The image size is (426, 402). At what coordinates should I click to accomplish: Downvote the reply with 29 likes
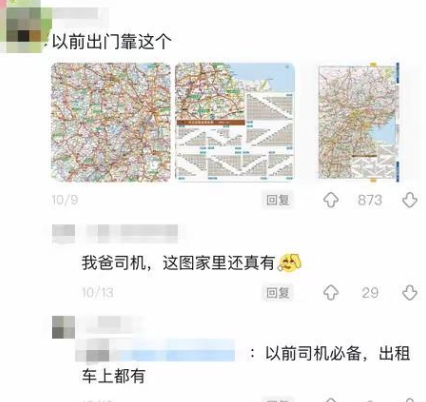pyautogui.click(x=410, y=293)
